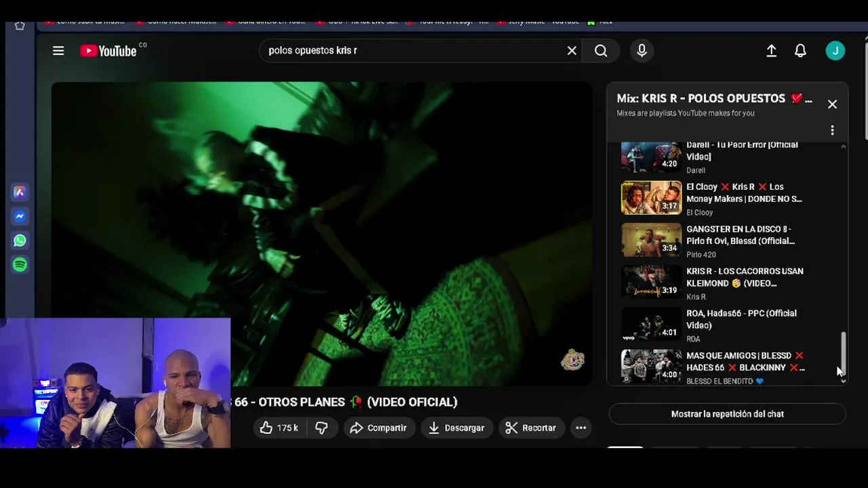Click the green video player area

321,234
